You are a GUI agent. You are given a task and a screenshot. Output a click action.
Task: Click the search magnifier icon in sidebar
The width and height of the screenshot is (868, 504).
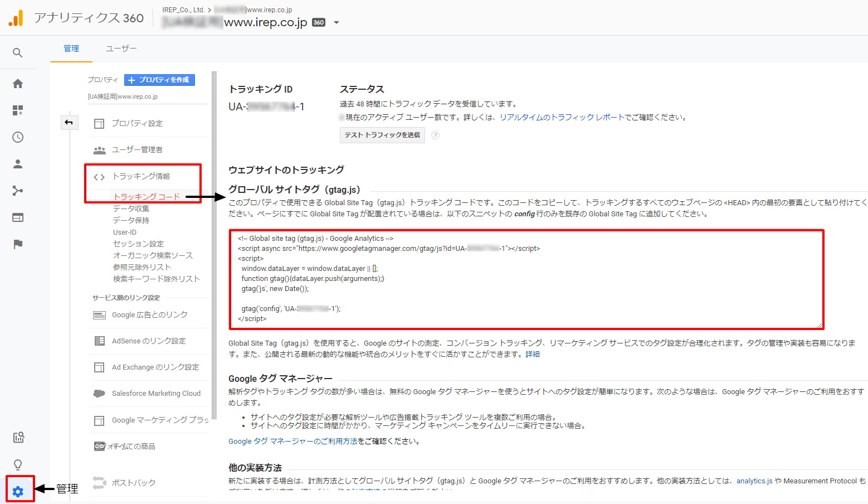pyautogui.click(x=18, y=53)
